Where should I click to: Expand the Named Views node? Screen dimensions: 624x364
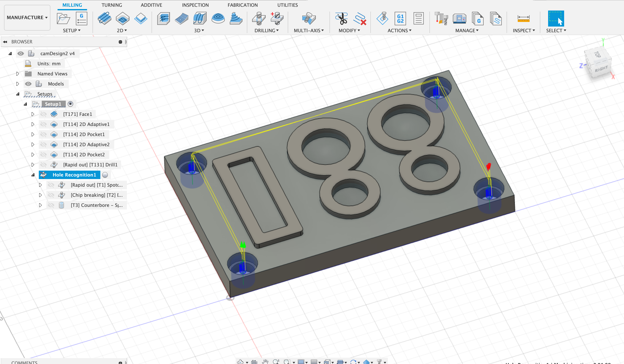pyautogui.click(x=17, y=74)
